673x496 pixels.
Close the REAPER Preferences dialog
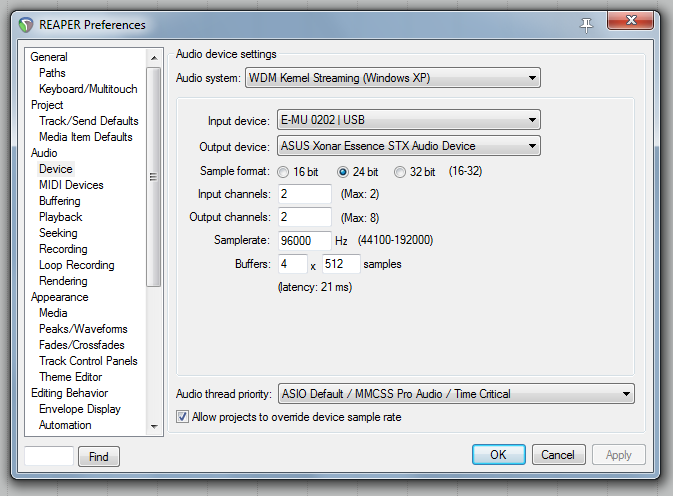[x=631, y=20]
